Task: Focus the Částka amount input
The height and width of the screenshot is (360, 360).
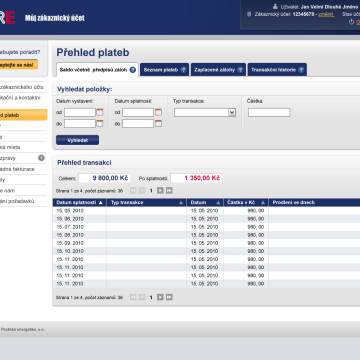Action: point(269,112)
